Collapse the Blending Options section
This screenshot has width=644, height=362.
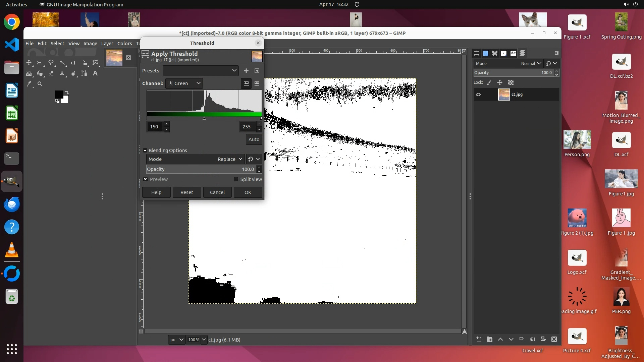click(145, 150)
